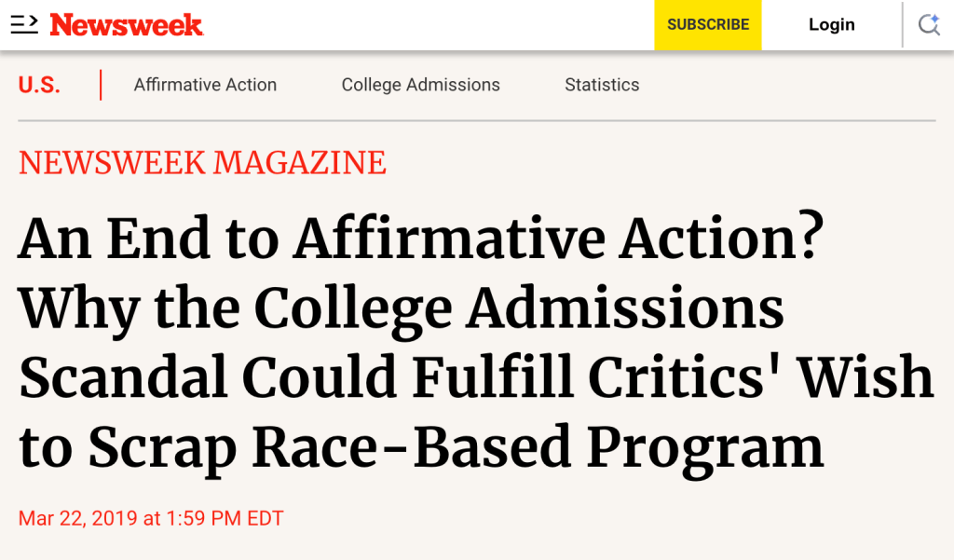The image size is (954, 560).
Task: Click the Mar 22, 2019 date
Action: pos(77,518)
